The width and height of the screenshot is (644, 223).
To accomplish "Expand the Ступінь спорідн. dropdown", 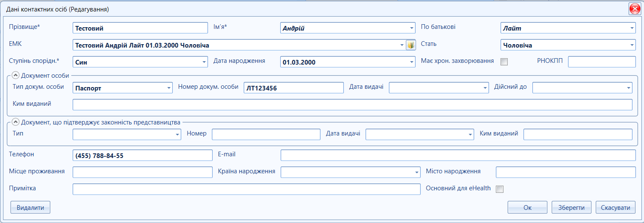I will click(204, 62).
